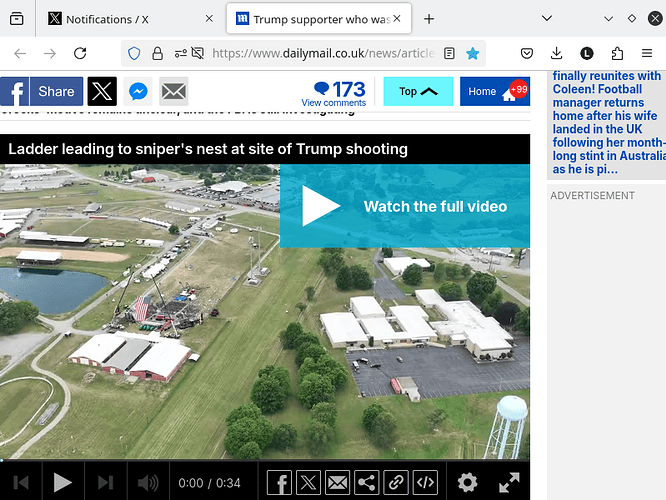Toggle bookmark star for this page
The width and height of the screenshot is (666, 500).
[x=472, y=53]
